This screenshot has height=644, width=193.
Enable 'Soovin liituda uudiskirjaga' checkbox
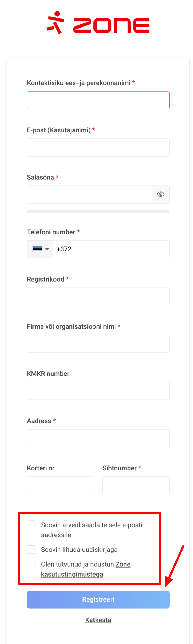click(31, 549)
